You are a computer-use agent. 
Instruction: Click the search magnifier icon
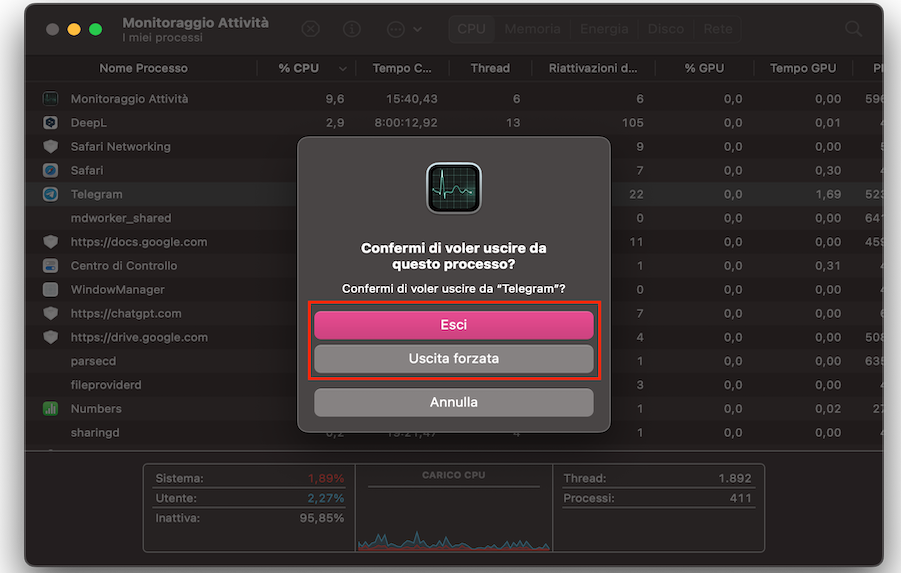click(853, 29)
